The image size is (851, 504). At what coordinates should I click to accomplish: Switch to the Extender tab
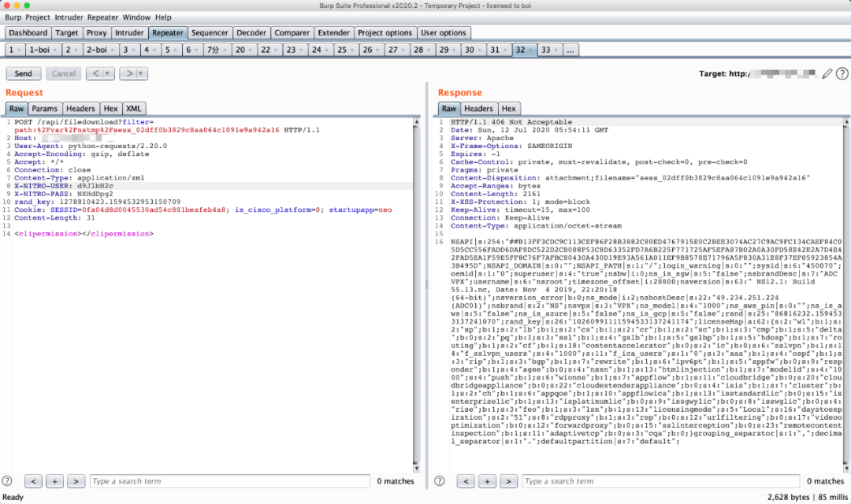point(334,32)
